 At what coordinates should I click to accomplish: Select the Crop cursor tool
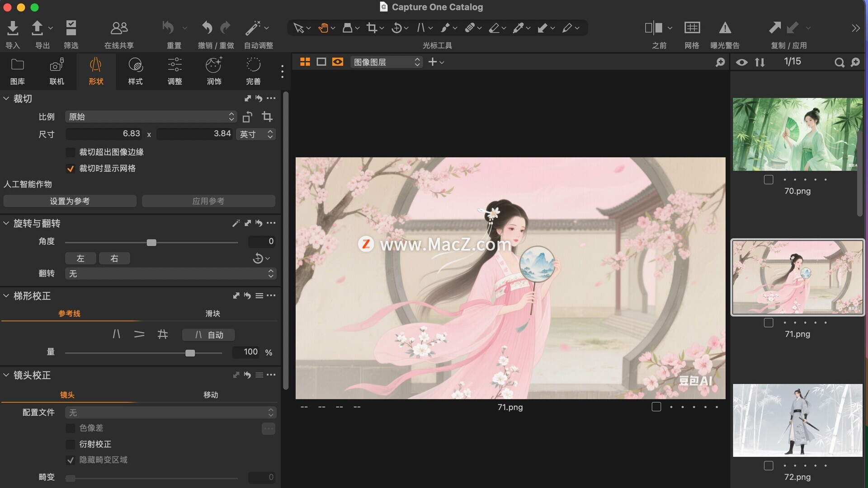[372, 28]
